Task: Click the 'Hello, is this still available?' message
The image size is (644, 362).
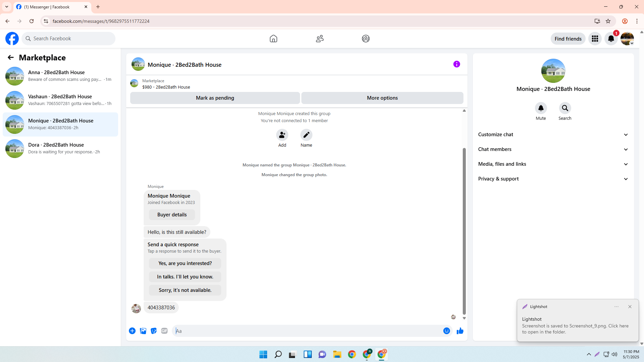Action: [177, 232]
